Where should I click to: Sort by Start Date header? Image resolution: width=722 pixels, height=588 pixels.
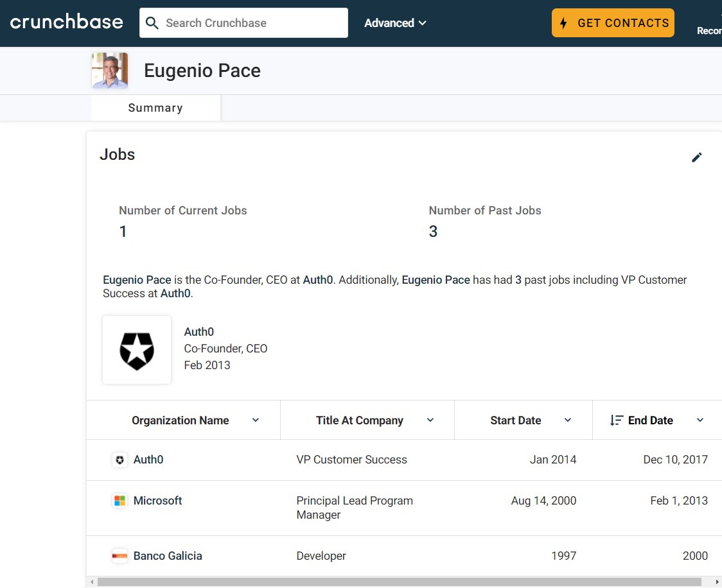click(515, 420)
